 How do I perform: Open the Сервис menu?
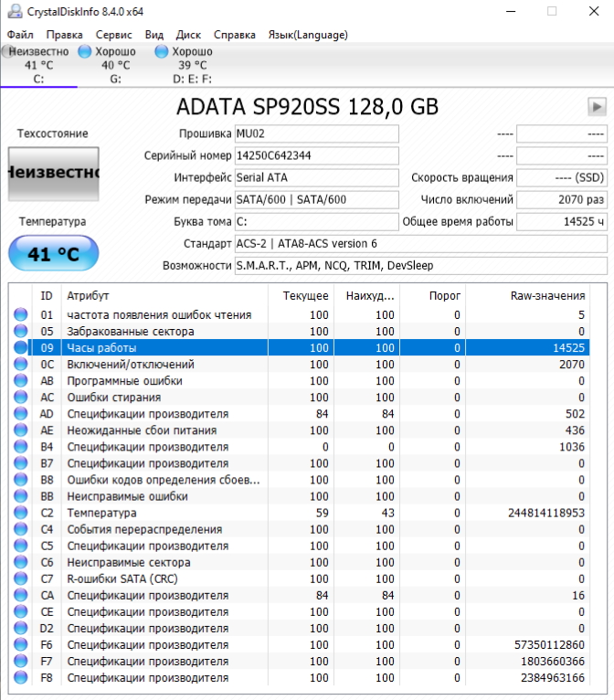(114, 35)
